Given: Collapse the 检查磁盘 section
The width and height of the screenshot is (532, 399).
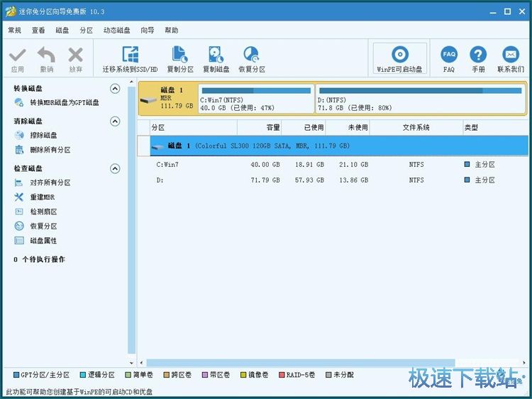Looking at the screenshot, I should [x=115, y=168].
